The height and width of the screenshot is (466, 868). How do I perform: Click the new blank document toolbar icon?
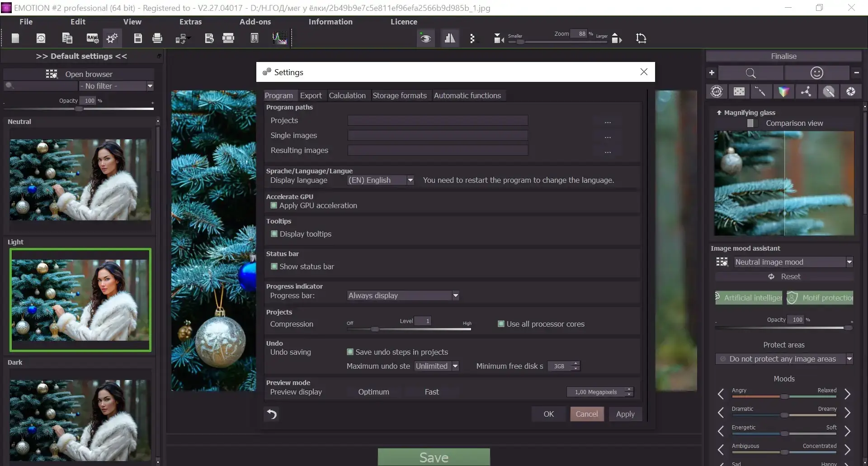click(x=15, y=38)
